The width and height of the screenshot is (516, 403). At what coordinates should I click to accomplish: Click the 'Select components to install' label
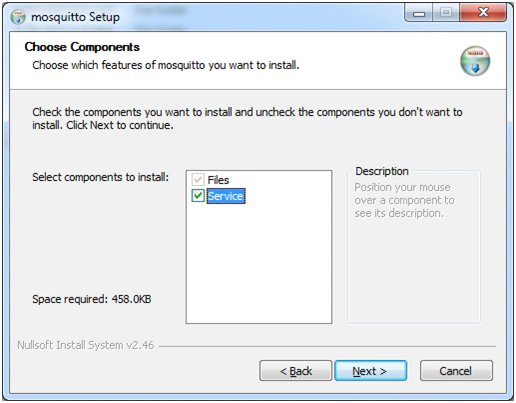[100, 177]
